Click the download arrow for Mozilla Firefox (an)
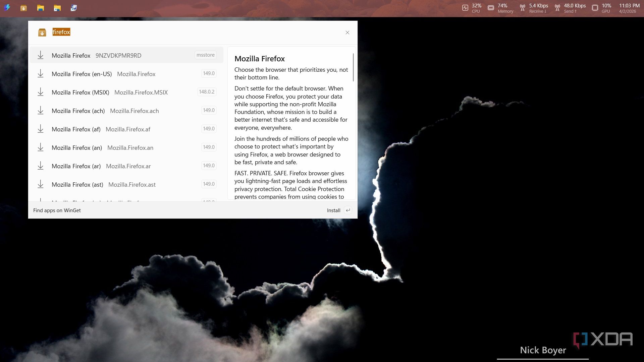 41,147
